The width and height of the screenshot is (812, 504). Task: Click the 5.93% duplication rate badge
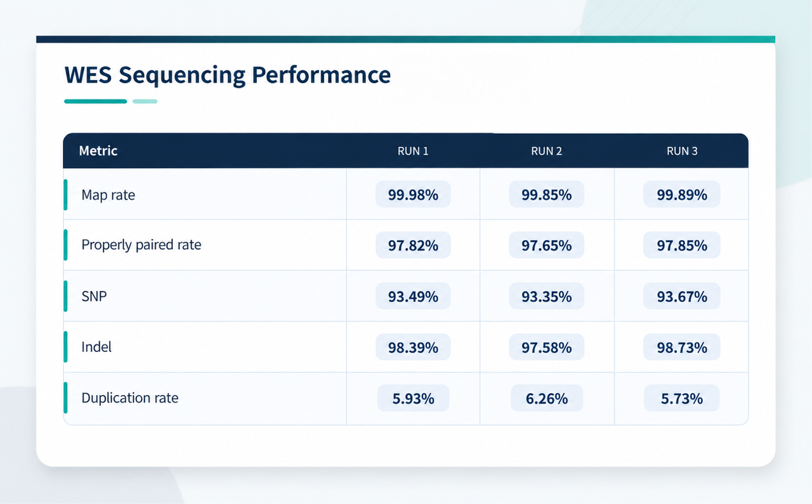pyautogui.click(x=413, y=398)
